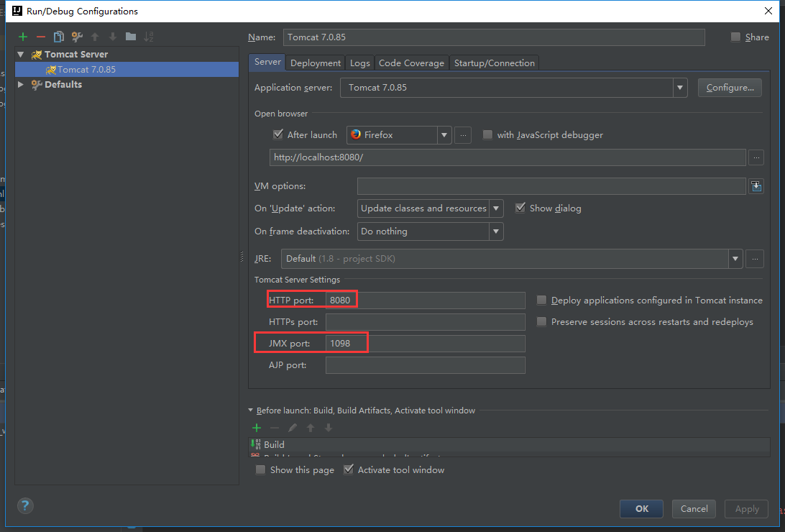Select the Build row in before launch list
The image size is (785, 532).
[x=509, y=444]
